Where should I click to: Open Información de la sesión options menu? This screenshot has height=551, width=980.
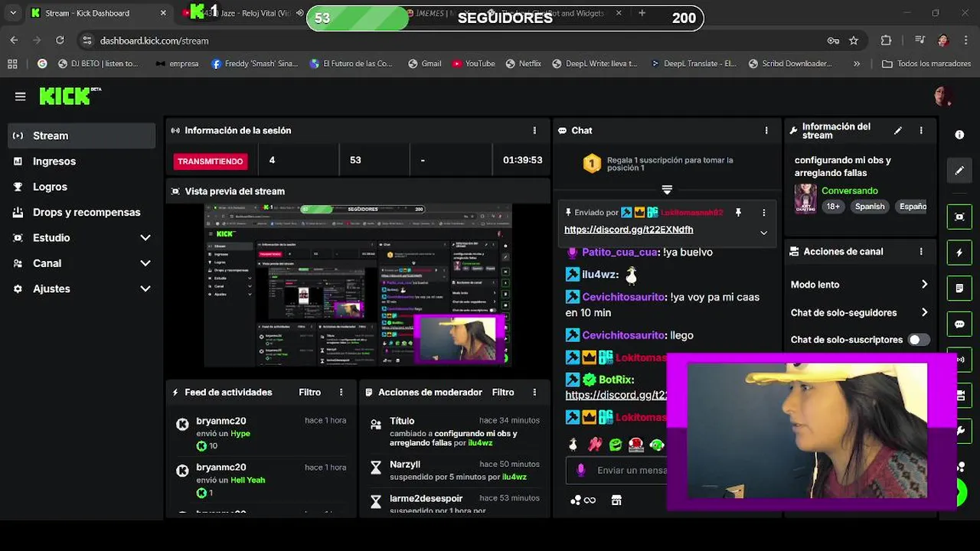coord(534,131)
